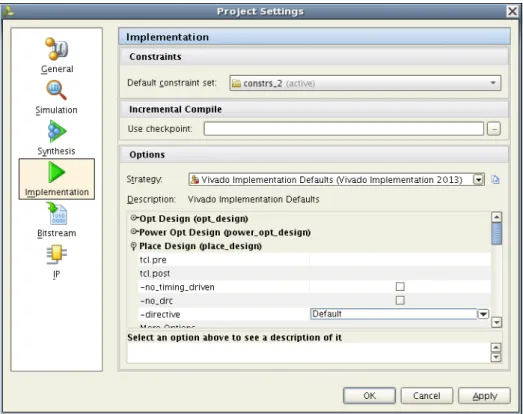
Task: Click the Apply button
Action: click(484, 396)
